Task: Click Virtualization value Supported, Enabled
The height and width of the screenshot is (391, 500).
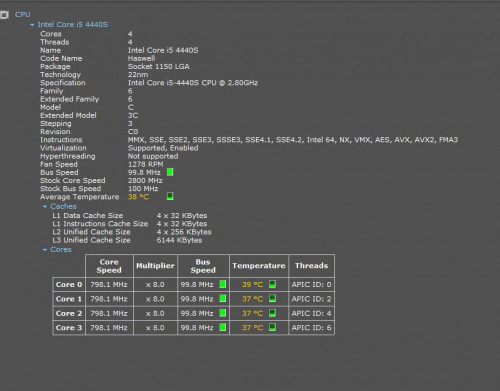Action: (x=163, y=148)
